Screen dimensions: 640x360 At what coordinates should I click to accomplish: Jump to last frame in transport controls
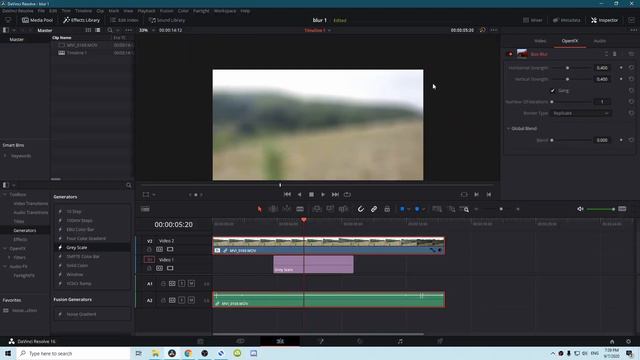point(335,195)
